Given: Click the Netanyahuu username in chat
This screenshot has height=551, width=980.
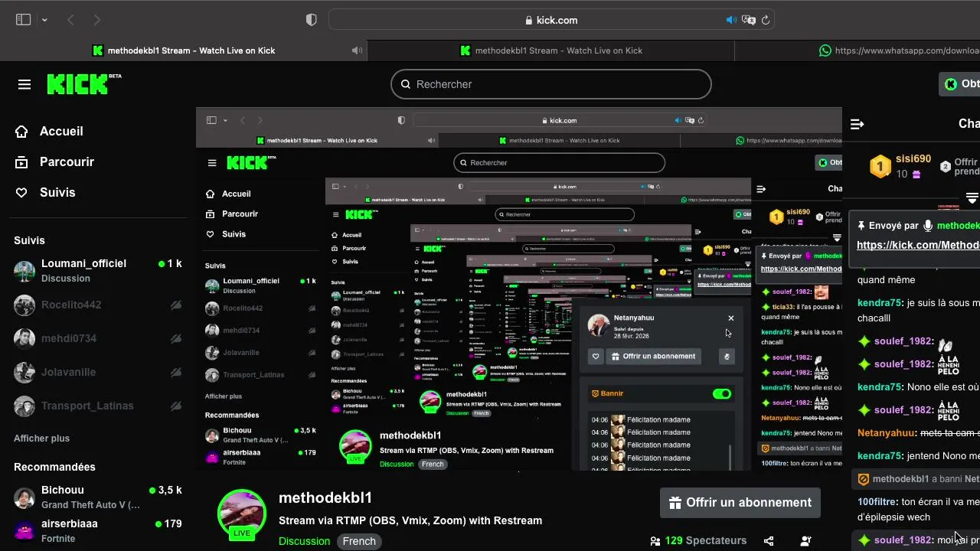Looking at the screenshot, I should point(886,433).
